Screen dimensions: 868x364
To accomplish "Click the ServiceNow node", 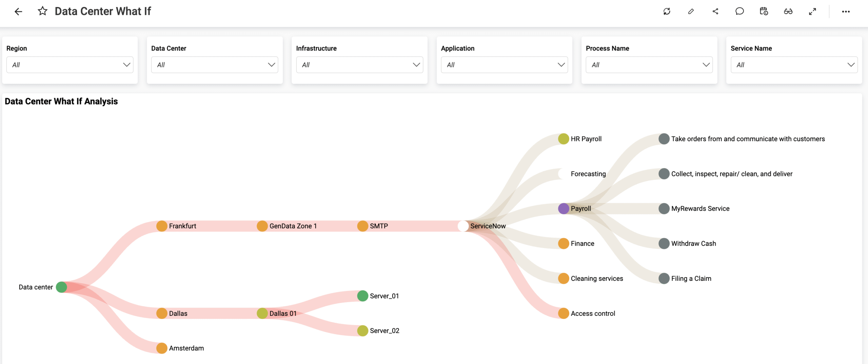I will pyautogui.click(x=463, y=226).
